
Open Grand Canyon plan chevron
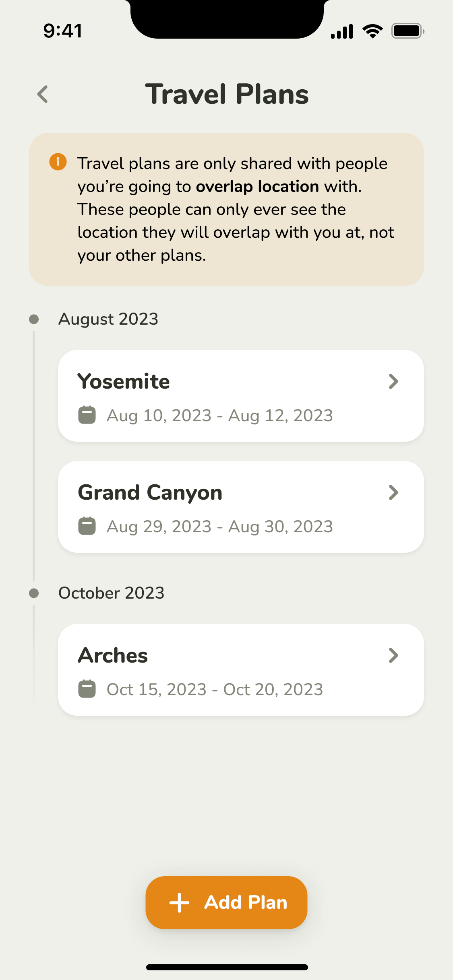coord(393,492)
